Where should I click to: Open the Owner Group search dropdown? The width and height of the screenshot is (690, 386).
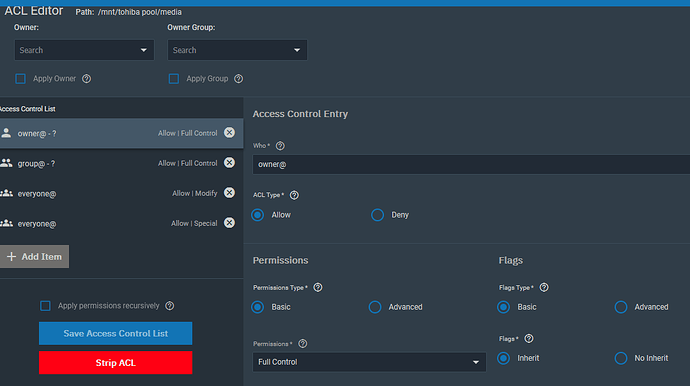(x=237, y=50)
